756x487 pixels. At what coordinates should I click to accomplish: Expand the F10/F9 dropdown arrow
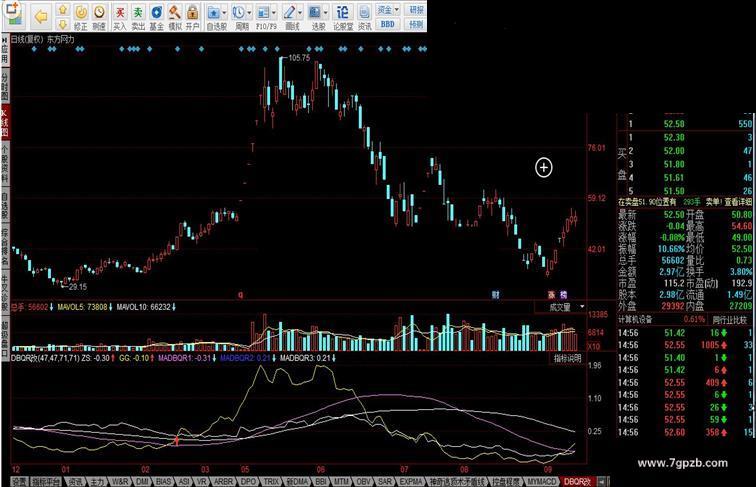pos(274,13)
